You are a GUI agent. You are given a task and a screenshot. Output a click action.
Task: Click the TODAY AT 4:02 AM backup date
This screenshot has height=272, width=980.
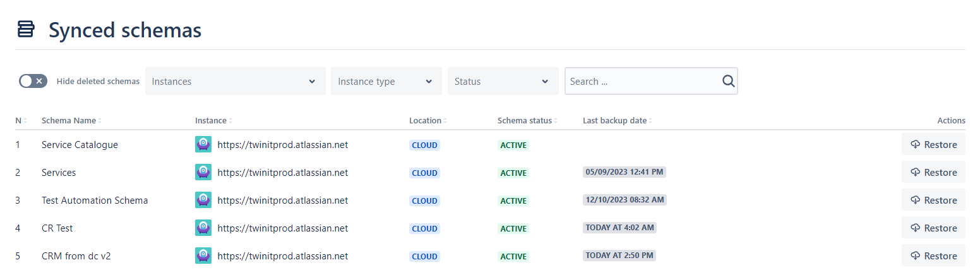619,227
